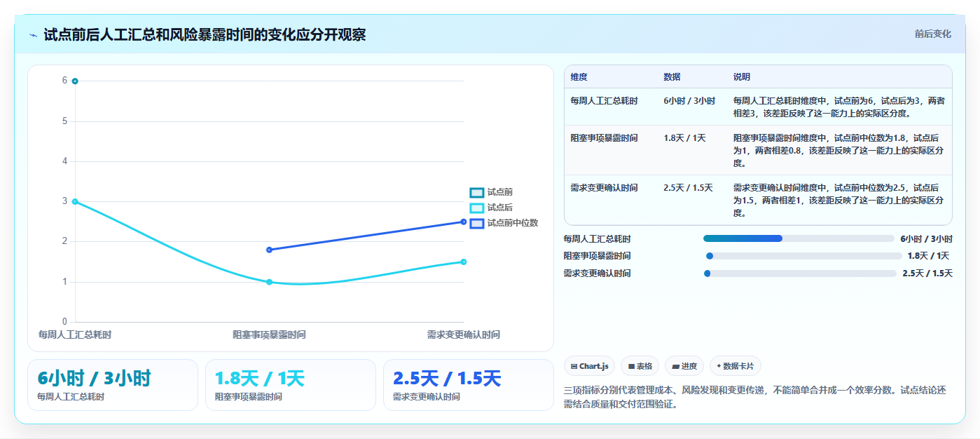Click the Chart.js chip
980x439 pixels.
coord(590,366)
